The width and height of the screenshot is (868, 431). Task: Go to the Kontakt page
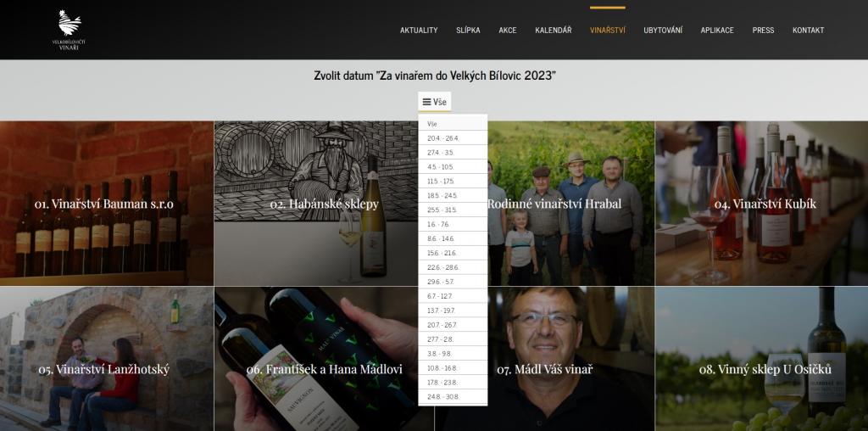coord(808,30)
